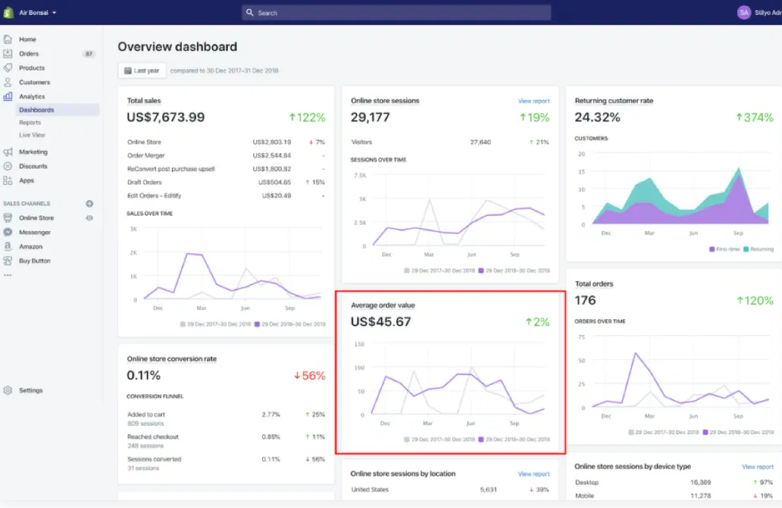The width and height of the screenshot is (782, 508).
Task: Show more sales channels ellipsis
Action: point(7,275)
